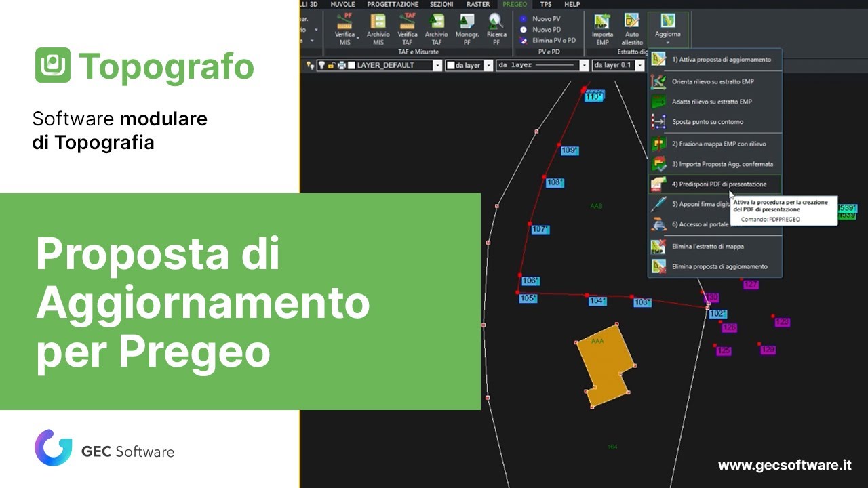Click the Aggiorna ribbon icon

[667, 21]
